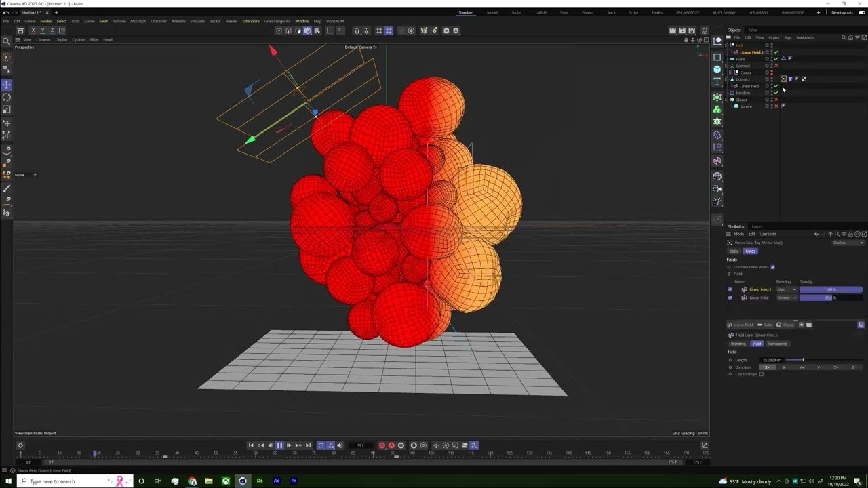Click the Vertex Map tag on Connect object

[x=784, y=79]
